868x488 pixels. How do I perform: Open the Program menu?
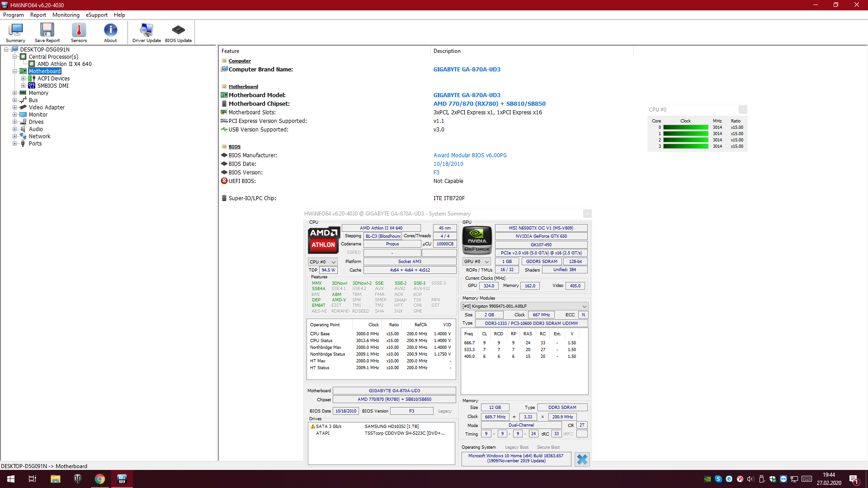(14, 15)
